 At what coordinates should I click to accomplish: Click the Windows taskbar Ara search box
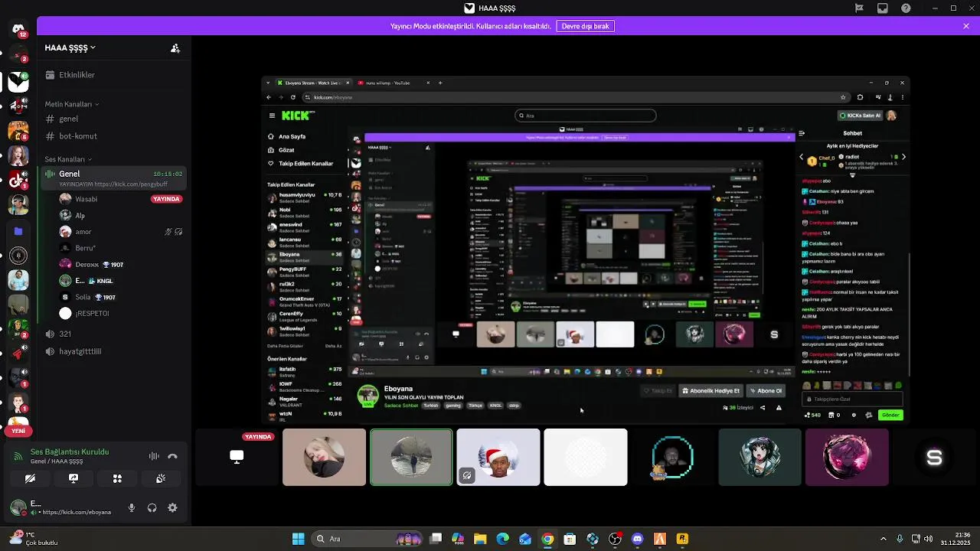(367, 539)
